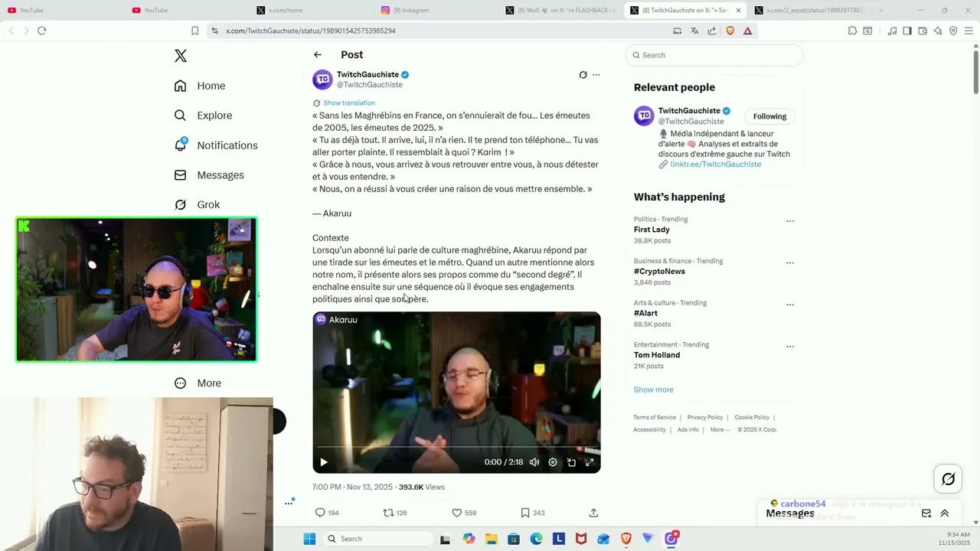Mute the video with the volume icon
Viewport: 980px width, 551px height.
tap(534, 462)
